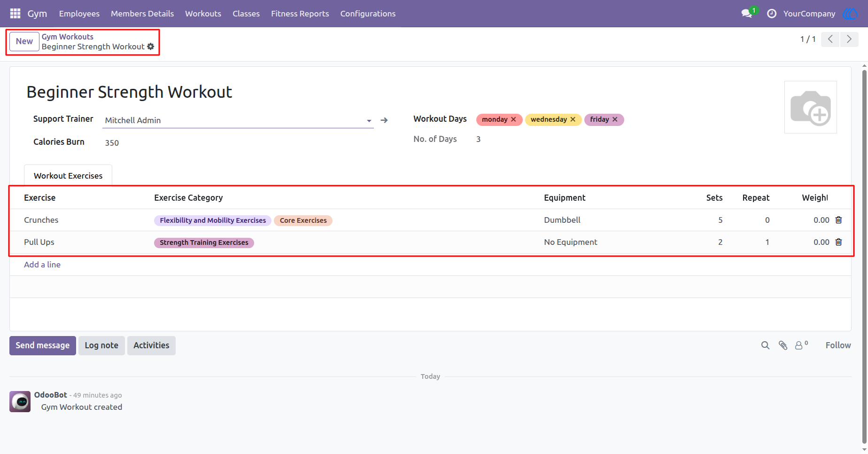Click the user avatar in the top bar
The width and height of the screenshot is (868, 454).
coord(850,14)
